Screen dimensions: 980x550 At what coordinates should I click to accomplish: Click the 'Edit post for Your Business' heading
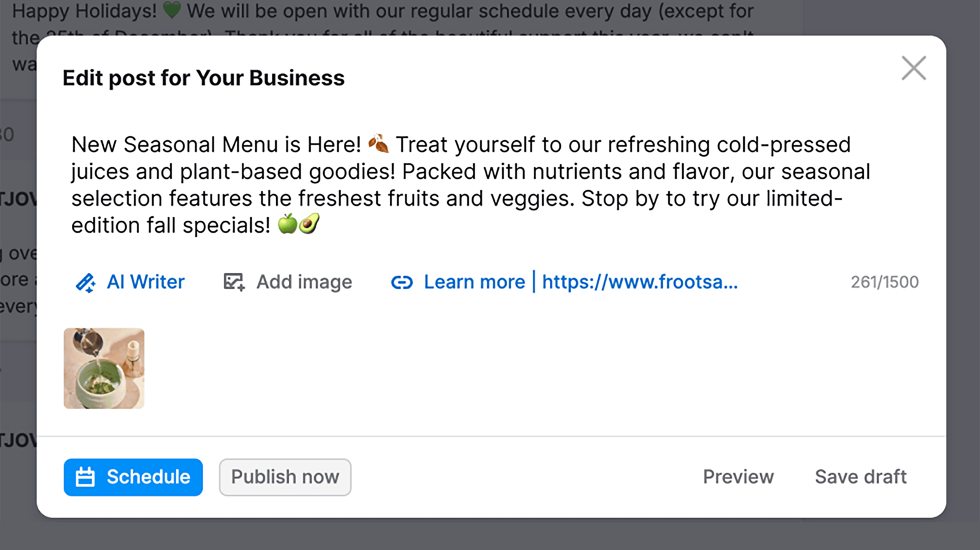click(x=203, y=78)
